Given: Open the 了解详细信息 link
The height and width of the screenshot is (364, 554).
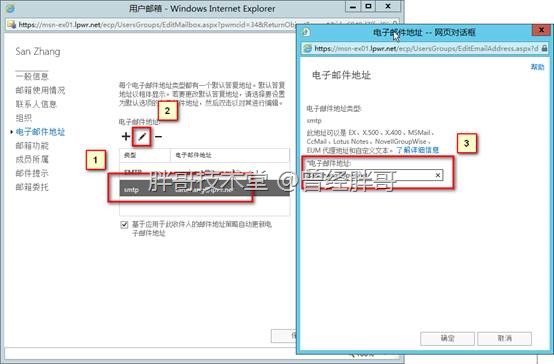Looking at the screenshot, I should coord(417,150).
